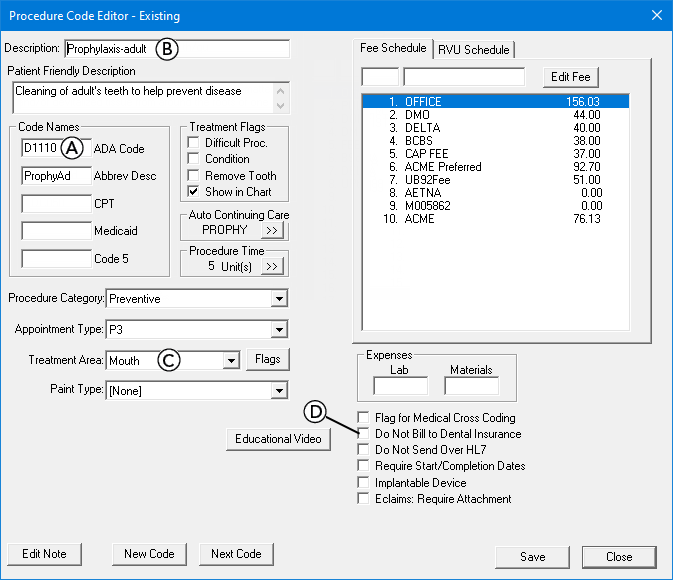The height and width of the screenshot is (580, 673).
Task: Select the Fee Schedule tab
Action: coord(394,48)
